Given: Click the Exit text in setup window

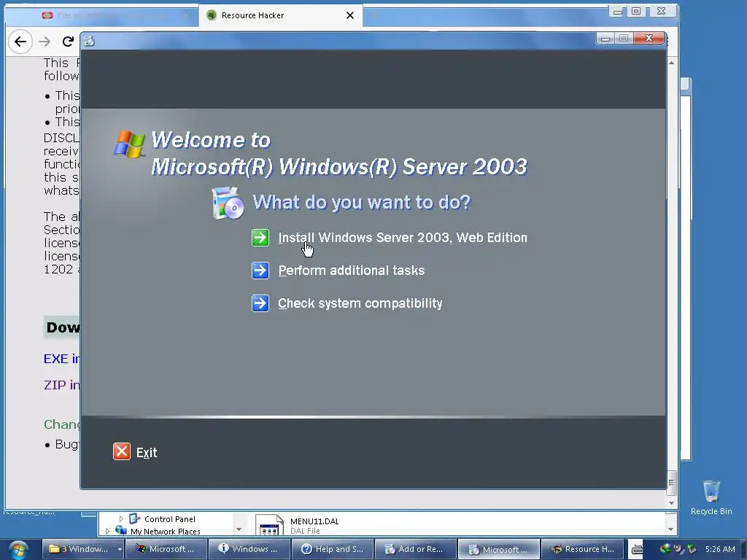Looking at the screenshot, I should 146,452.
